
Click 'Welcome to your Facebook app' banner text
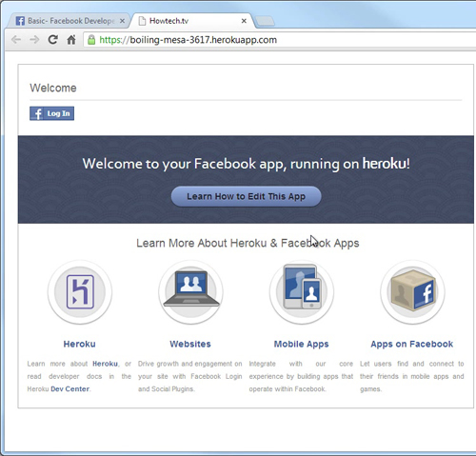click(x=246, y=164)
